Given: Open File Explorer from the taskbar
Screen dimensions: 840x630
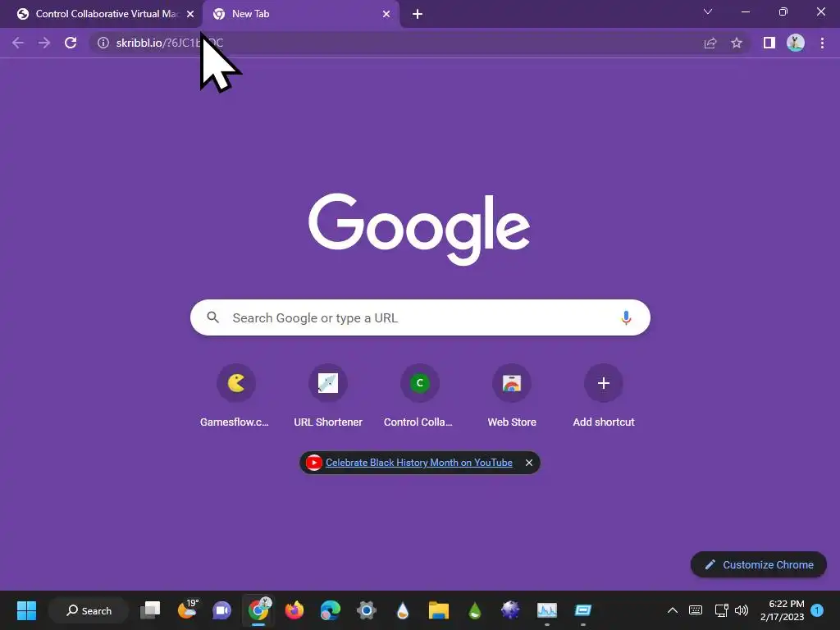Looking at the screenshot, I should (438, 610).
